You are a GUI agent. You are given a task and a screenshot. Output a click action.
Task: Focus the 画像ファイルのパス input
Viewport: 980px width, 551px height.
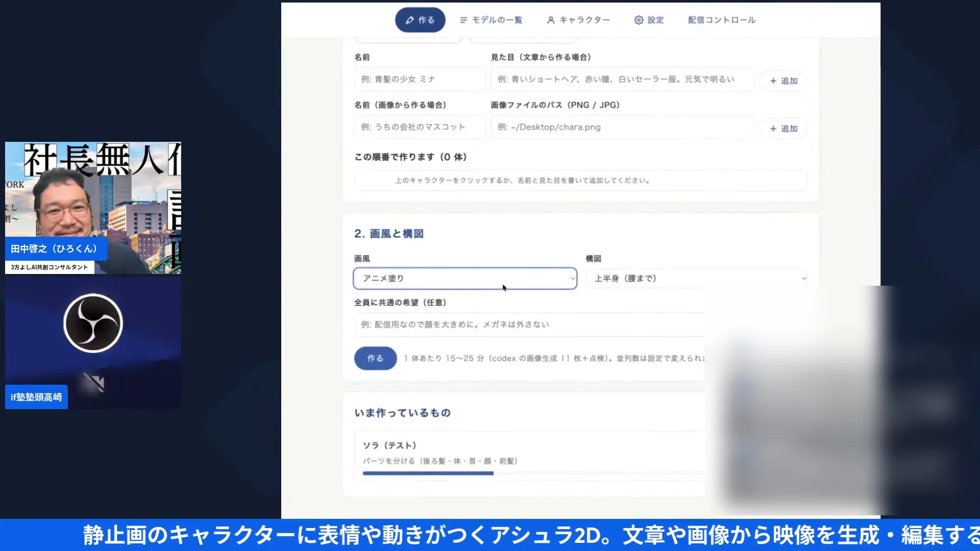tap(622, 127)
